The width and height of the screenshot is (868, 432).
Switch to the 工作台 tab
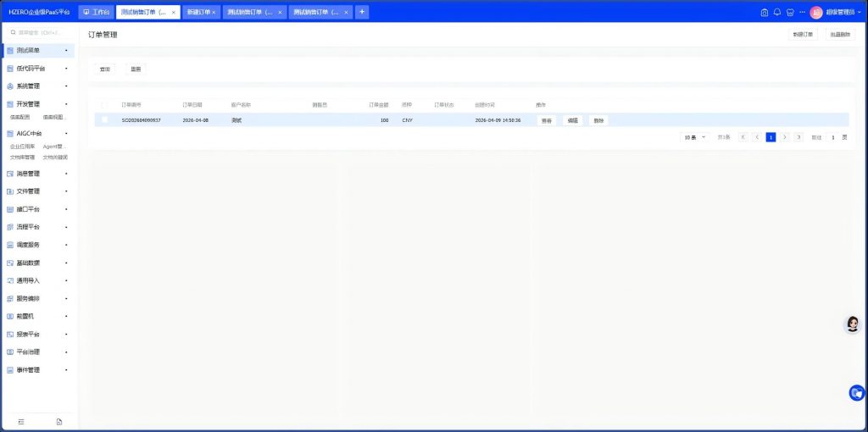(97, 13)
